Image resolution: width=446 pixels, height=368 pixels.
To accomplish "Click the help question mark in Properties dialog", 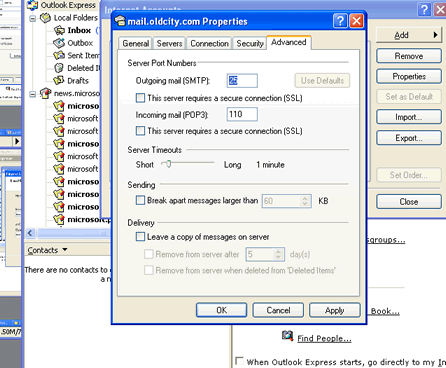I will coord(340,21).
